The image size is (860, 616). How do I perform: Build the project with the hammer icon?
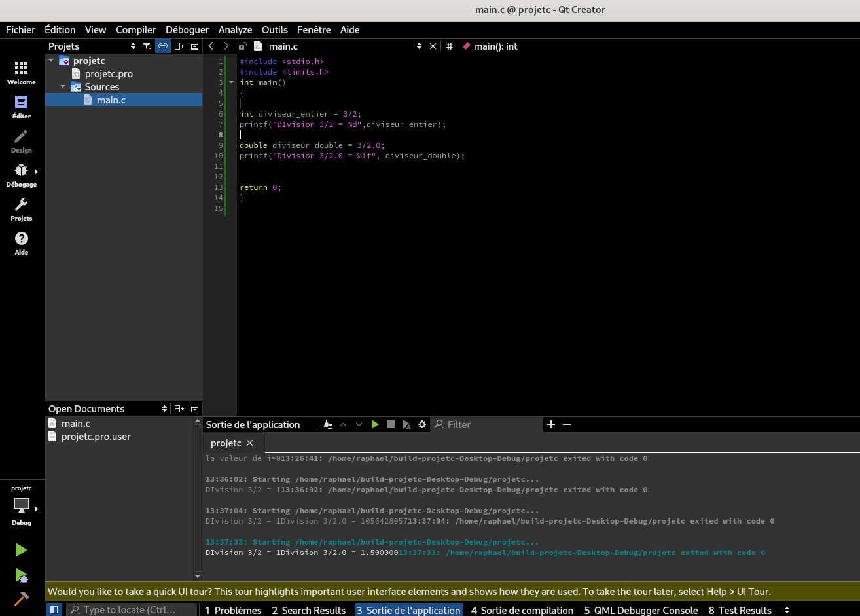21,599
